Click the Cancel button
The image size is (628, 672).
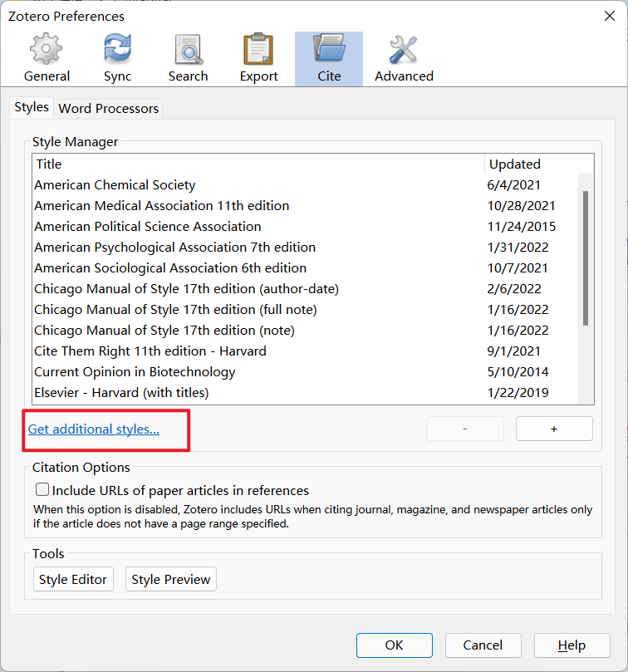point(483,645)
